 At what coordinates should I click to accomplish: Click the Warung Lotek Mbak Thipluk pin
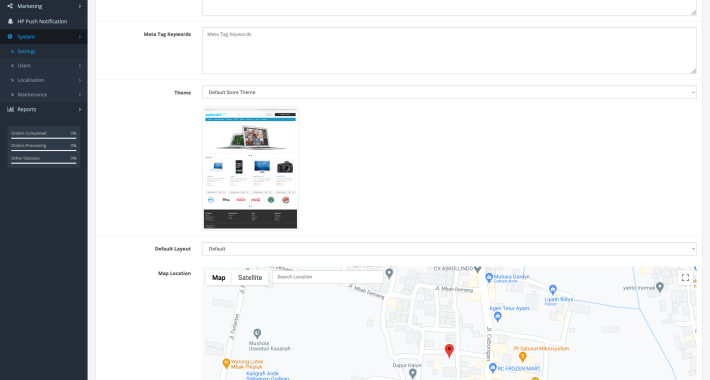click(x=226, y=363)
